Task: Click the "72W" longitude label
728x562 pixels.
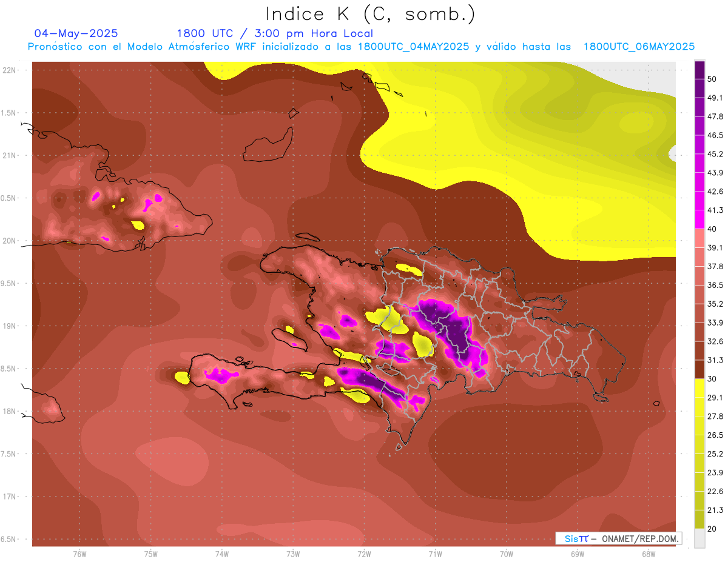Action: tap(364, 554)
